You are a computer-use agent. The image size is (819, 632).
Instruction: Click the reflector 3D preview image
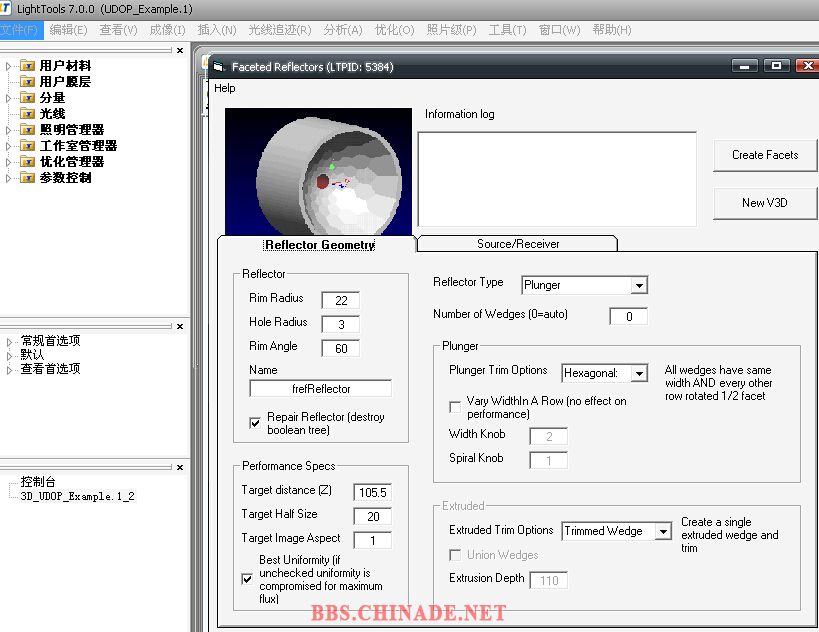(318, 171)
